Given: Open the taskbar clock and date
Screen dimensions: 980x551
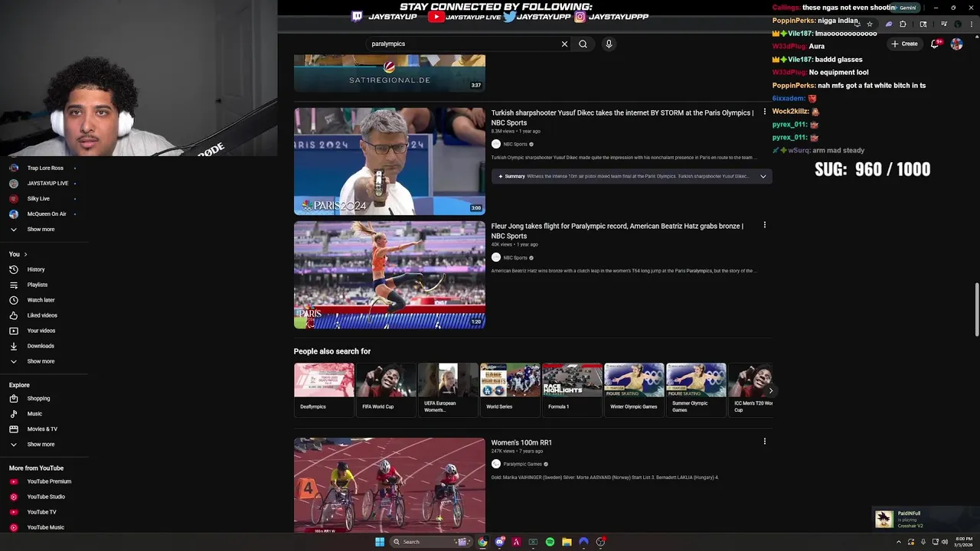Looking at the screenshot, I should click(963, 542).
